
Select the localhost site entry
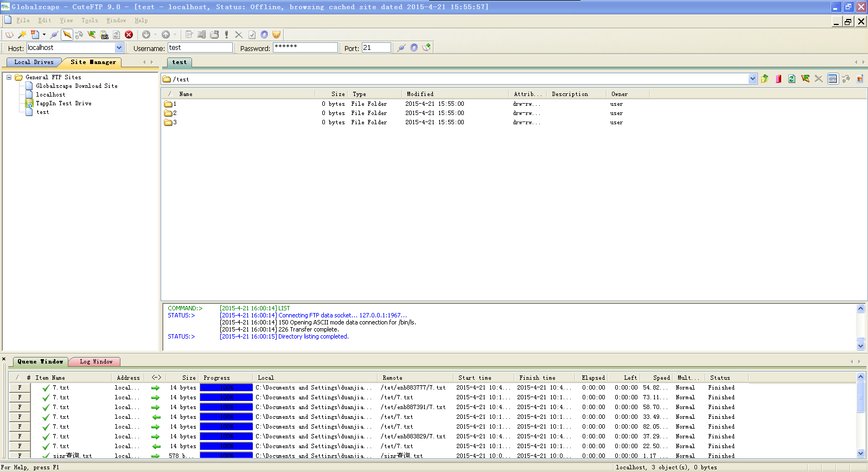point(50,95)
